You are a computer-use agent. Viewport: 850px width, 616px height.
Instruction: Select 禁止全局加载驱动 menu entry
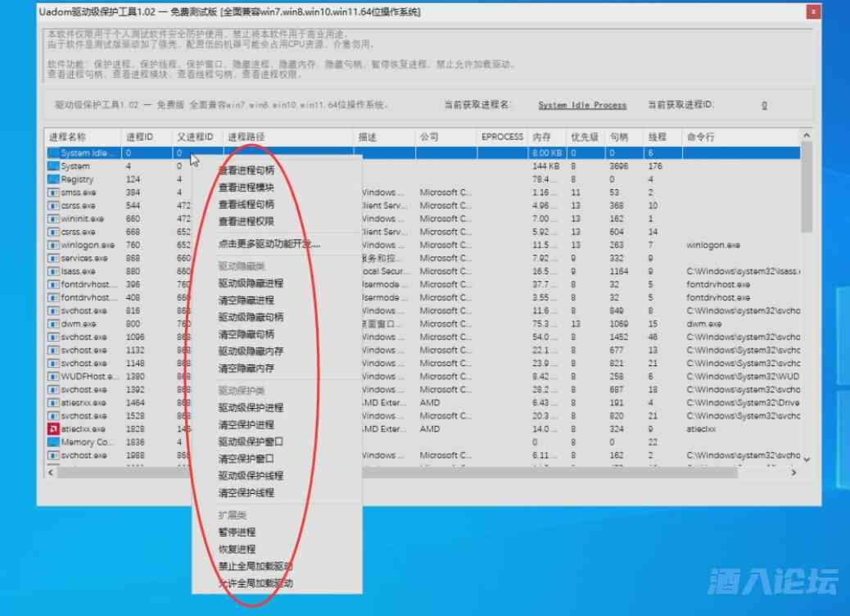pyautogui.click(x=255, y=566)
